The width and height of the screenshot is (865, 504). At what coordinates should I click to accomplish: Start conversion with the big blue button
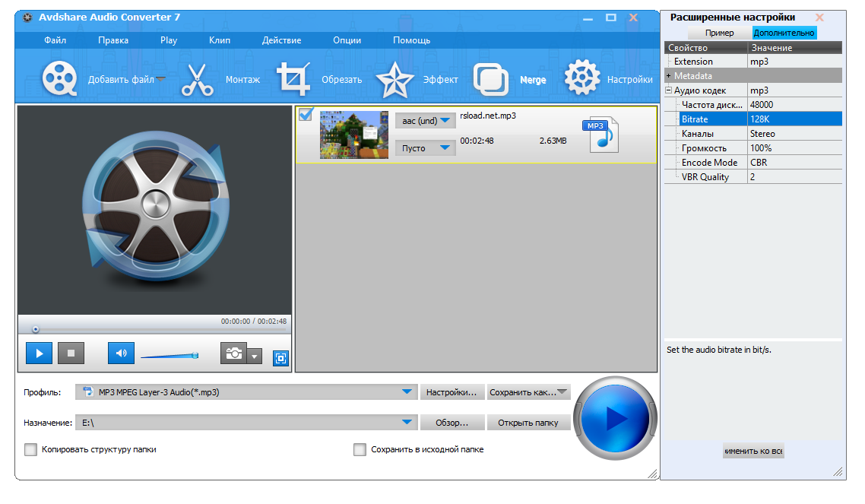coord(615,419)
